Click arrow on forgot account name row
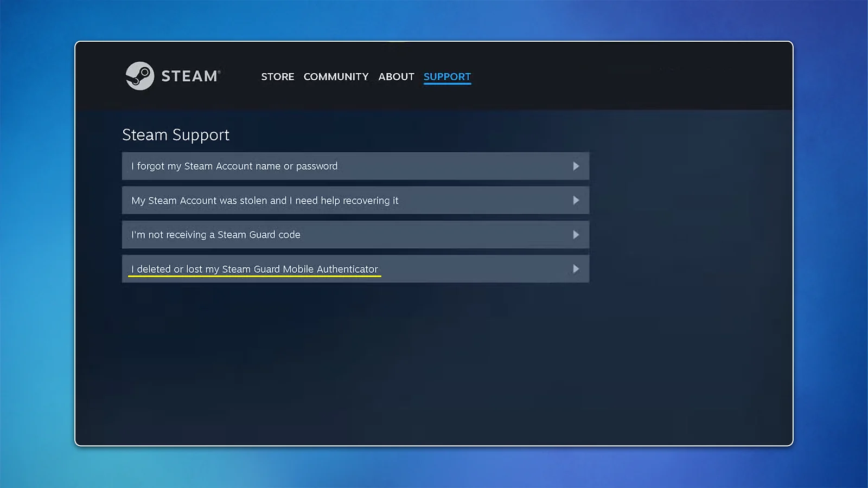 (576, 166)
